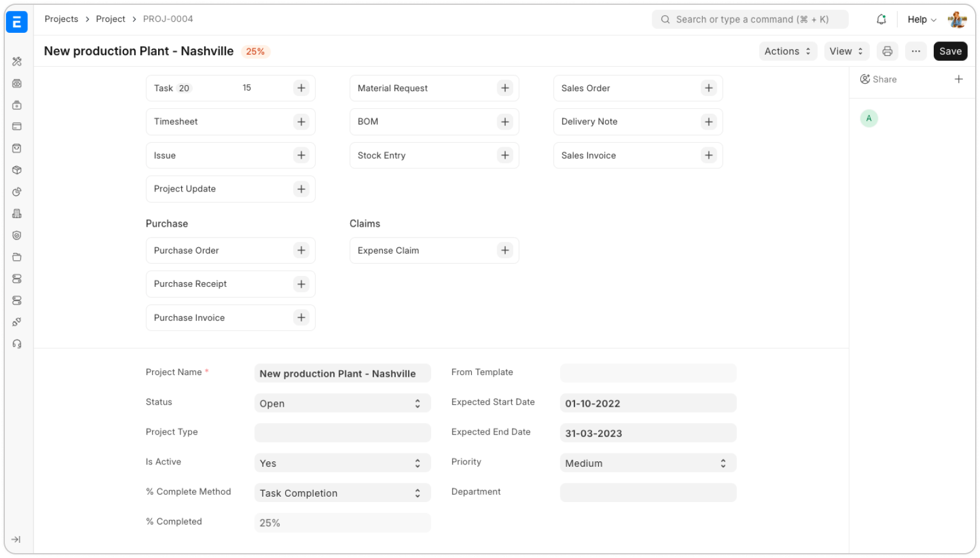Click the print icon in header
This screenshot has width=980, height=558.
(x=887, y=52)
